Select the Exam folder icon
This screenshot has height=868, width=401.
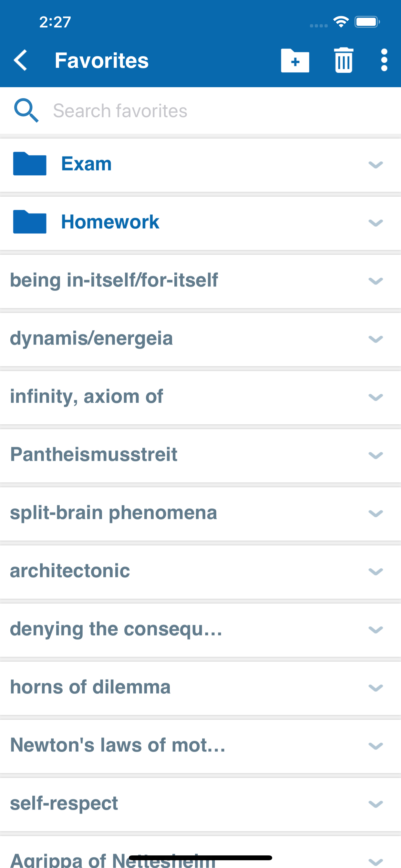[x=29, y=164]
